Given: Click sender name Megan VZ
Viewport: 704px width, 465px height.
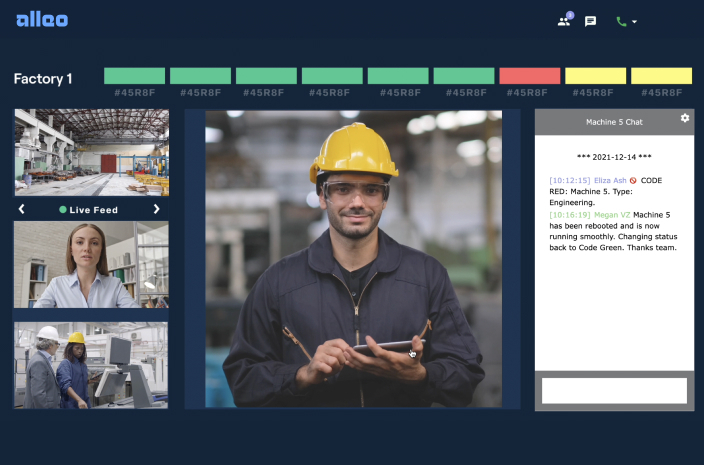Looking at the screenshot, I should [x=612, y=215].
